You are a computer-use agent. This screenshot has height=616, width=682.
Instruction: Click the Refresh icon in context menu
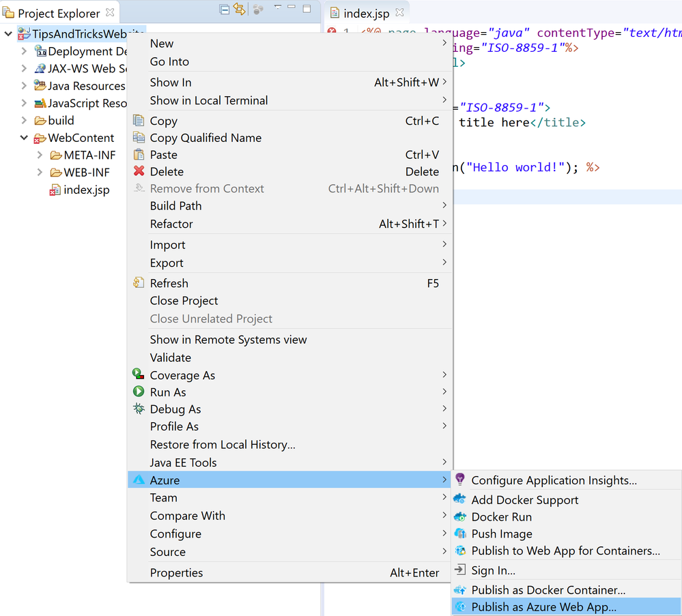[139, 282]
